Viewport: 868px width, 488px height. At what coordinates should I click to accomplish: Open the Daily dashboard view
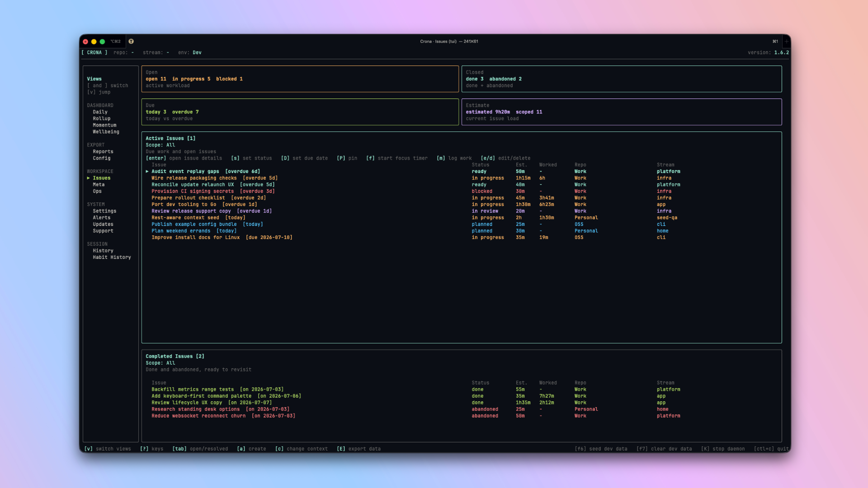coord(100,112)
